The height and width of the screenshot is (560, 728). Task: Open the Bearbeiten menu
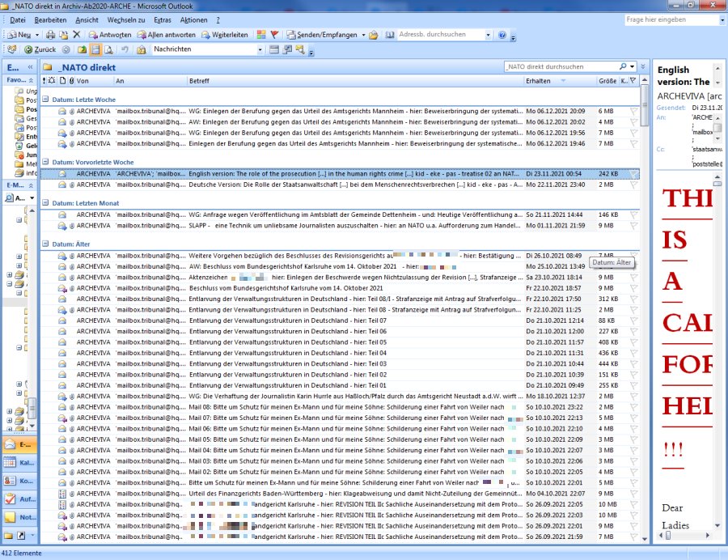pos(50,20)
